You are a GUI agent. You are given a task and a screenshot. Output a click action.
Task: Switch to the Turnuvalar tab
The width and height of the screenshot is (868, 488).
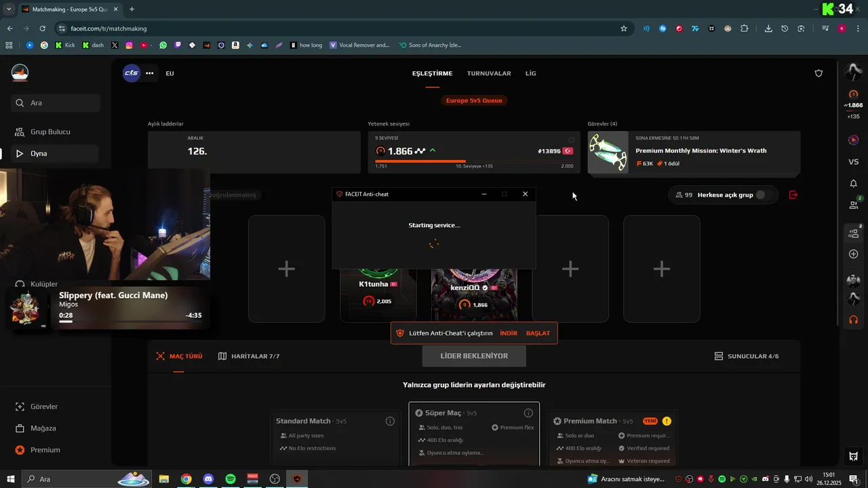pyautogui.click(x=489, y=73)
